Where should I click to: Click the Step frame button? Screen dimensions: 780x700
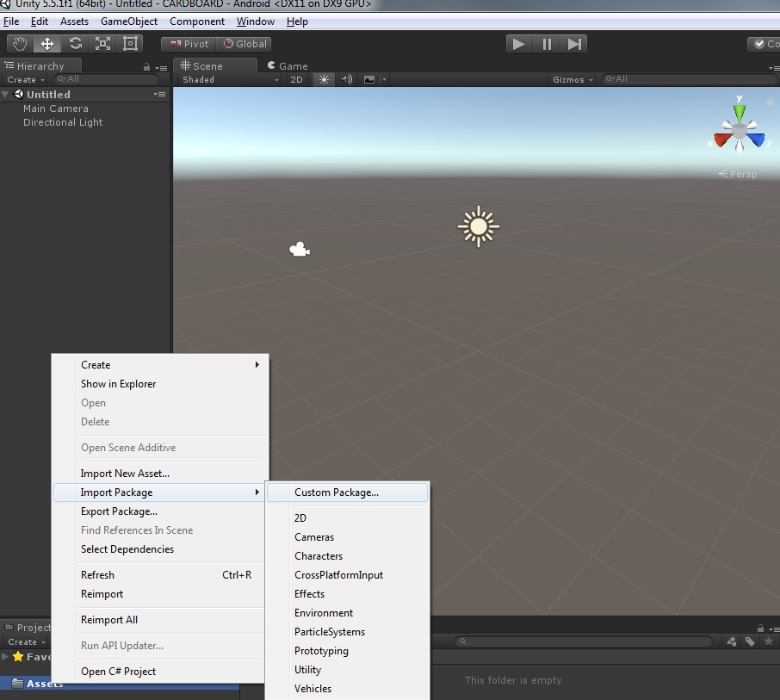575,44
